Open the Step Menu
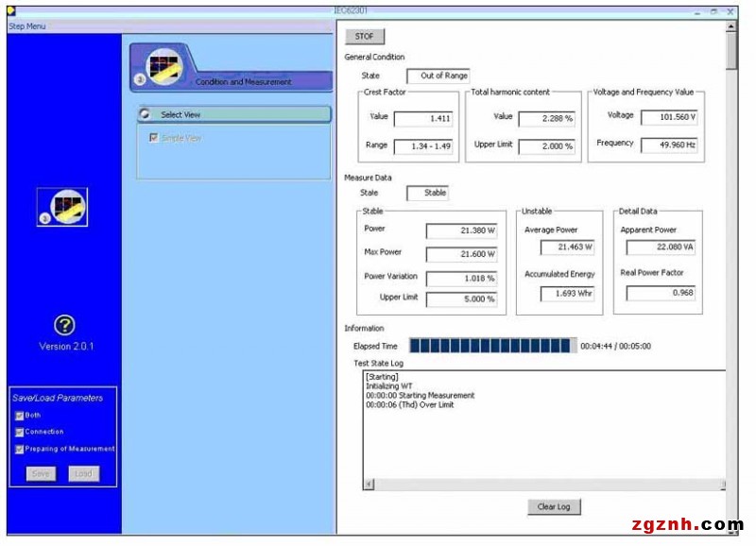The height and width of the screenshot is (546, 756). [x=27, y=26]
